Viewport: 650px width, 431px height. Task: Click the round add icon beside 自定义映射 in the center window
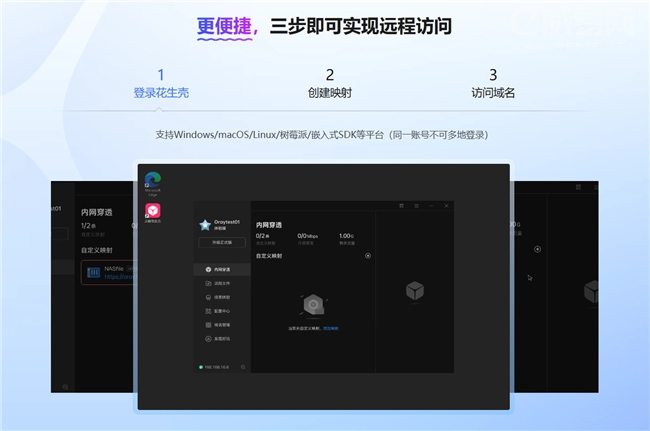click(368, 256)
